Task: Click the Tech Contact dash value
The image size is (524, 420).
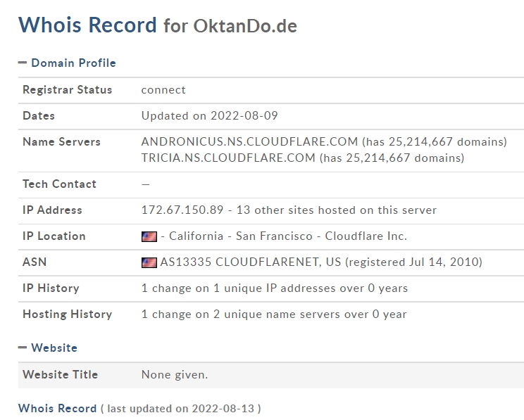Action: [x=145, y=184]
